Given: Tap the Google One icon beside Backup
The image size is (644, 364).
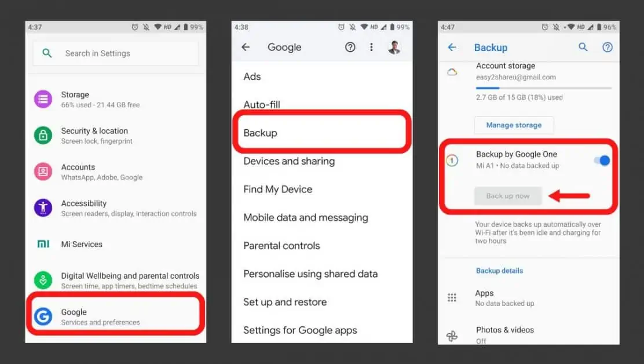Looking at the screenshot, I should [452, 160].
